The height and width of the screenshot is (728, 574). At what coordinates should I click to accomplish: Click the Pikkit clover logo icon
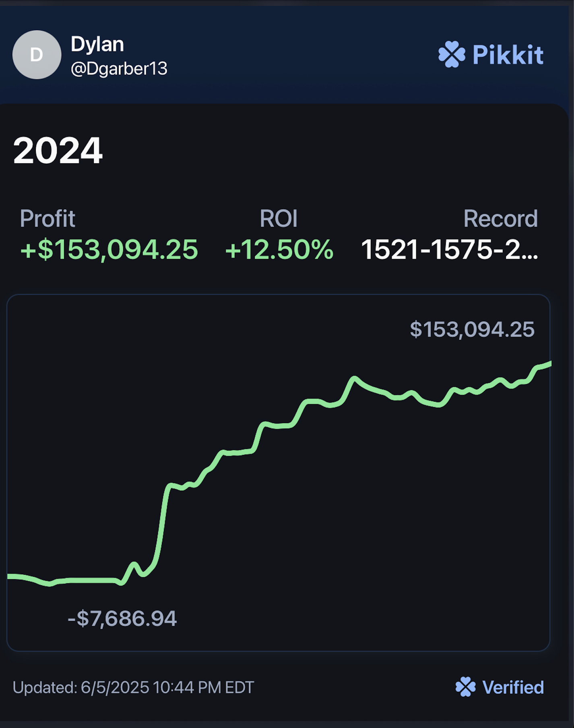point(452,54)
